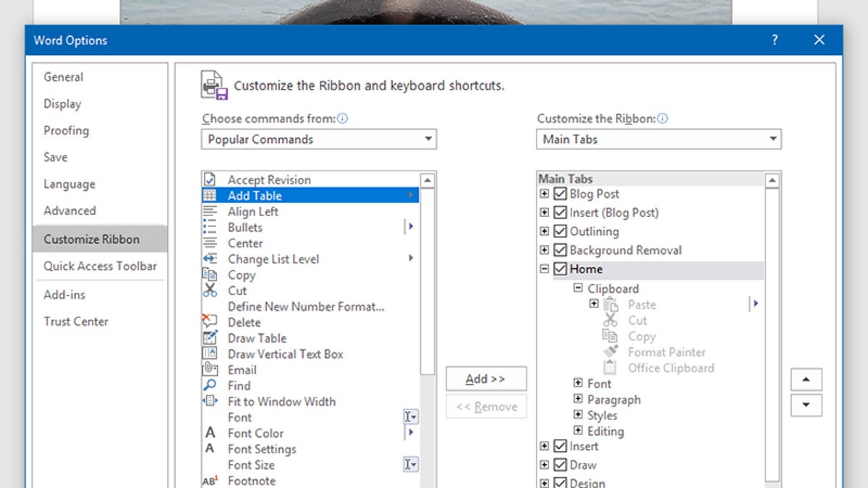Screen dimensions: 868x488
Task: Click the Customize Ribbon header icon
Action: pyautogui.click(x=214, y=85)
